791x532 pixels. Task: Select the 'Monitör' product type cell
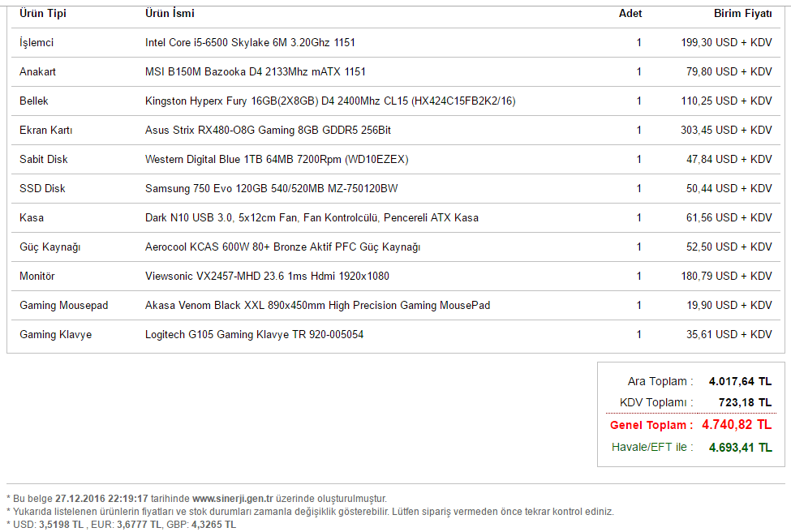[x=37, y=277]
